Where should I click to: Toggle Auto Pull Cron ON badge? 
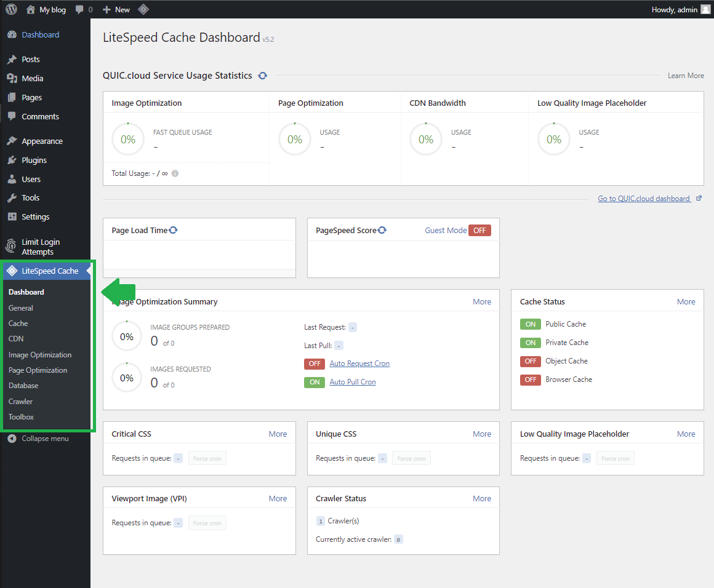pyautogui.click(x=315, y=383)
